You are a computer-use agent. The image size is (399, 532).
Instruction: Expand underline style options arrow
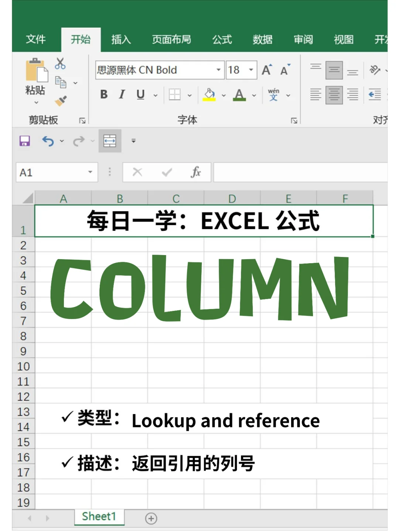point(156,95)
